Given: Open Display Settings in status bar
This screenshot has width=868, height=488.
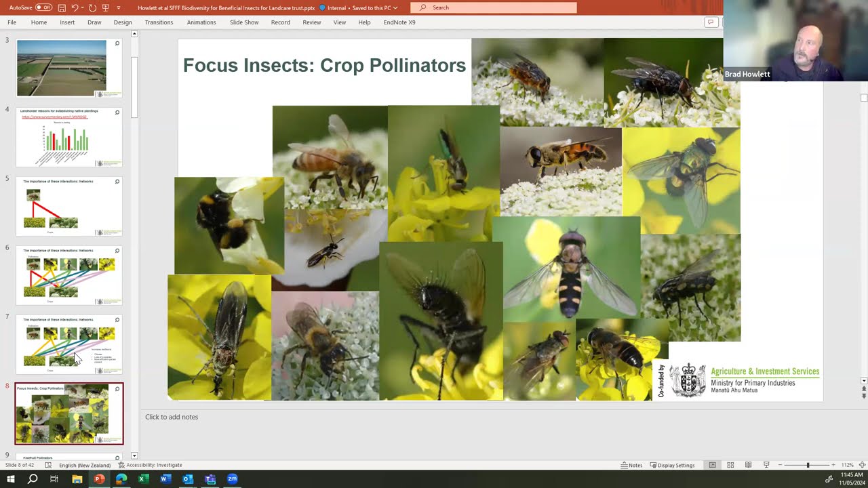Looking at the screenshot, I should coord(672,465).
